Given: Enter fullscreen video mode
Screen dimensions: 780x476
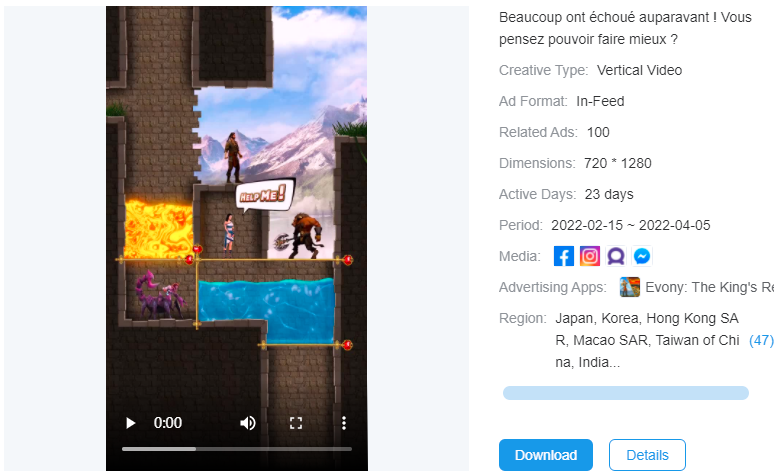Looking at the screenshot, I should (296, 423).
